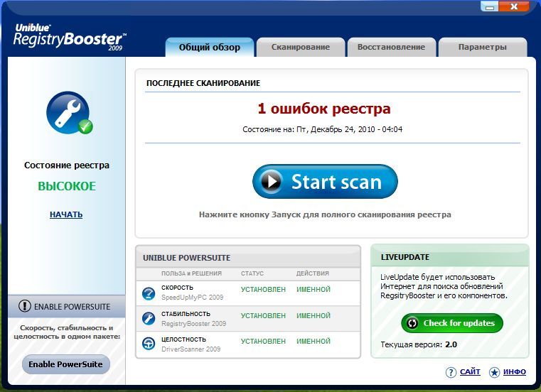Switch to the Общий обзор tab

[x=210, y=48]
